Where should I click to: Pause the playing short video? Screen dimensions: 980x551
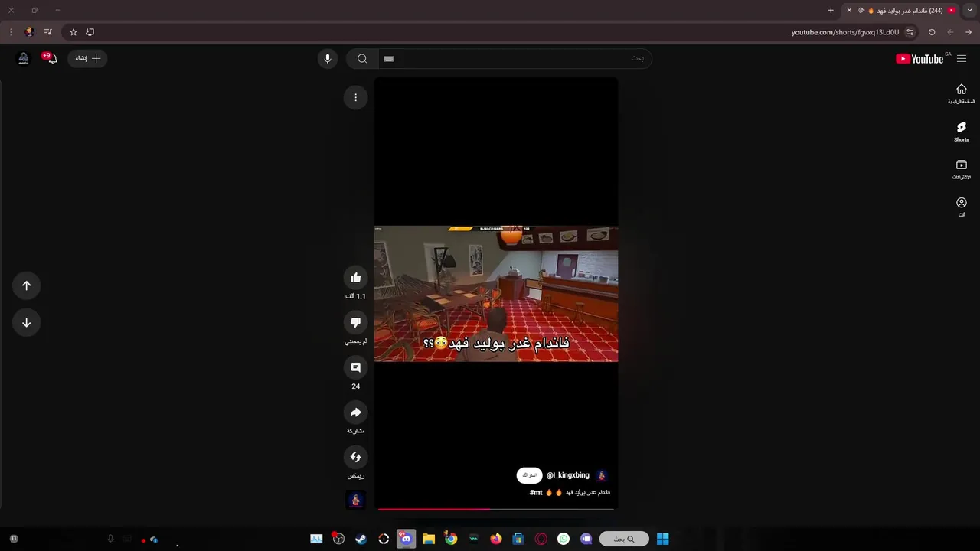[496, 293]
